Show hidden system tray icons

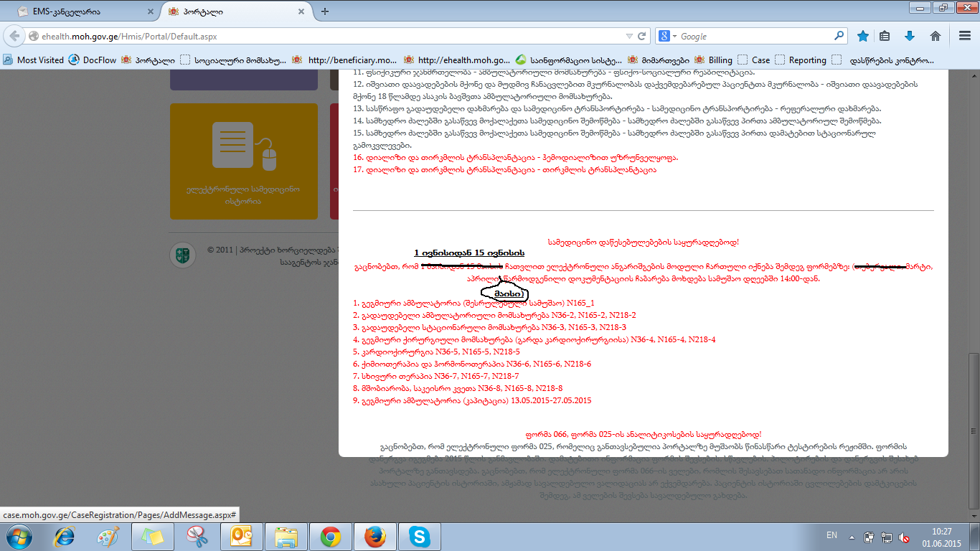pos(852,536)
